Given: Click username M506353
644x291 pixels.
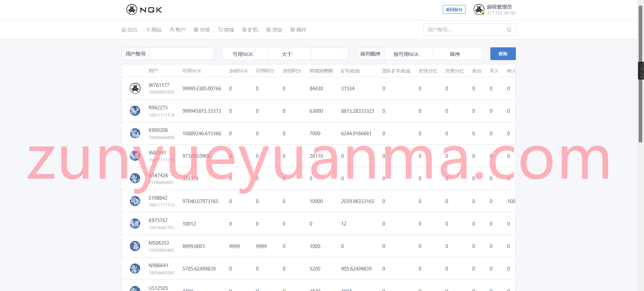Looking at the screenshot, I should click(x=159, y=243).
